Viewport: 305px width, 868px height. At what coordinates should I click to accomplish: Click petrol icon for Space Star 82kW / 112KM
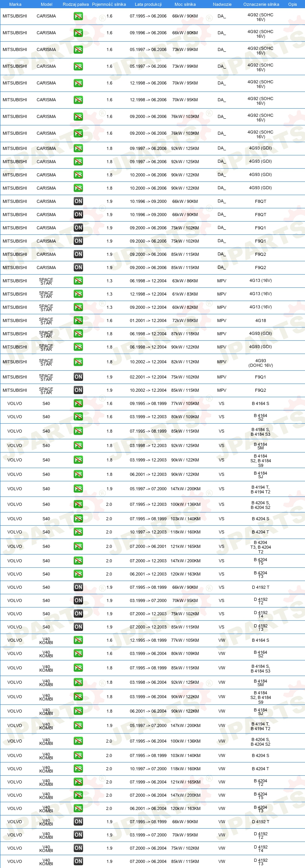coord(78,362)
